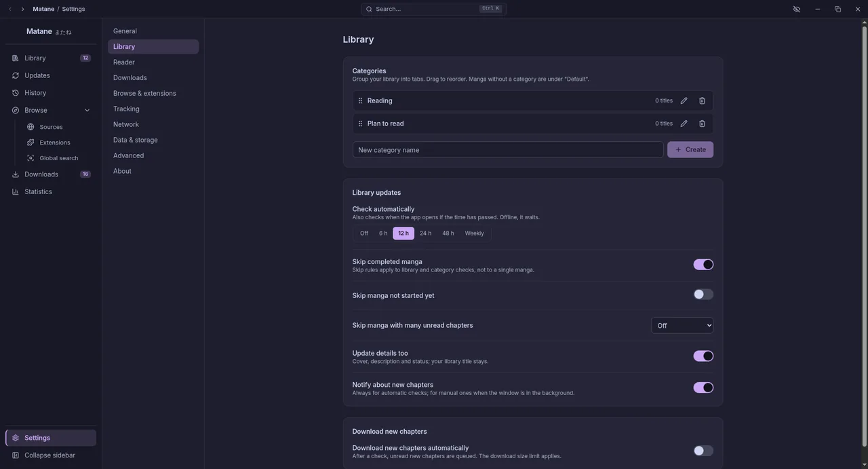868x469 pixels.
Task: Click the back navigation arrow
Action: pos(10,9)
